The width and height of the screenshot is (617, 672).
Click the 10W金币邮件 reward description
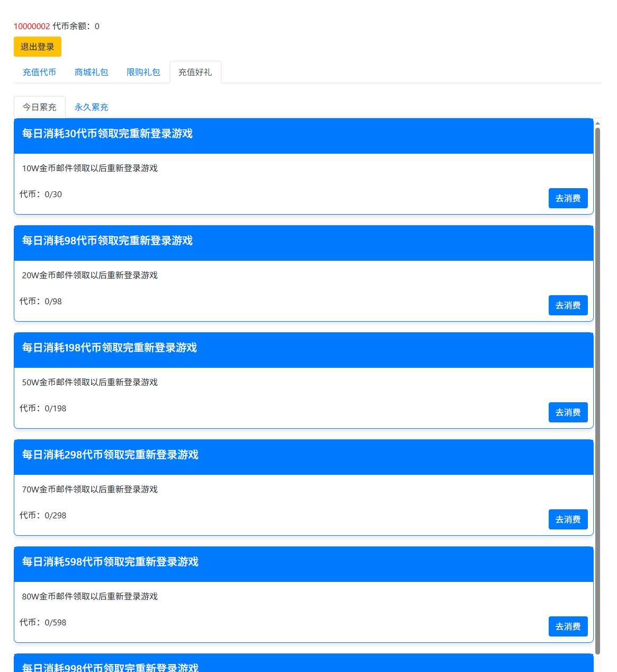89,169
